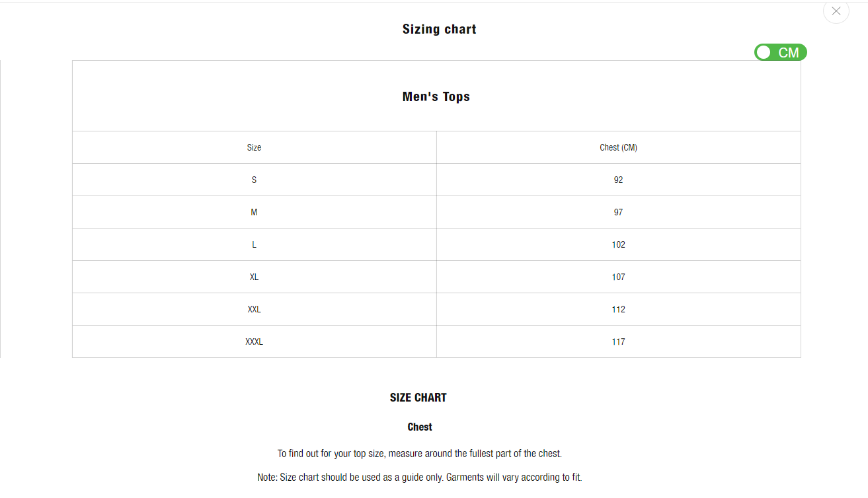Close the sizing chart popup
Image resolution: width=868 pixels, height=498 pixels.
836,11
